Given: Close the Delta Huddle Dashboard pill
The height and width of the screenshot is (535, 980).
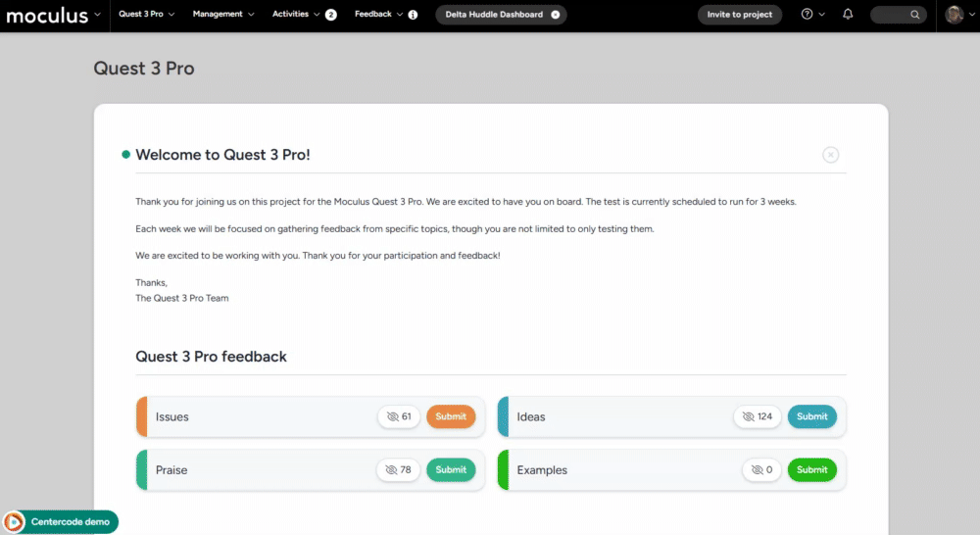Looking at the screenshot, I should tap(555, 15).
